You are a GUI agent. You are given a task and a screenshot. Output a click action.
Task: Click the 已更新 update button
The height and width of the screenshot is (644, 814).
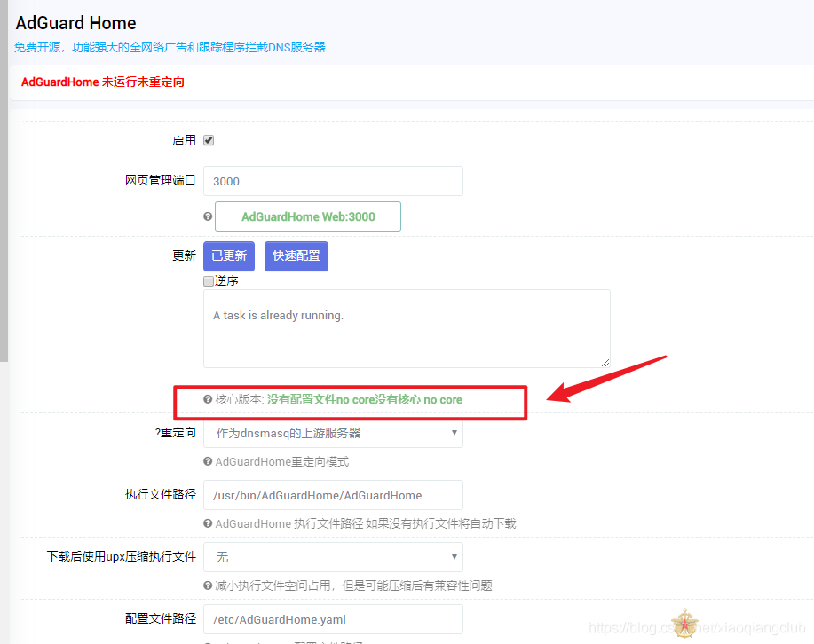pyautogui.click(x=229, y=255)
